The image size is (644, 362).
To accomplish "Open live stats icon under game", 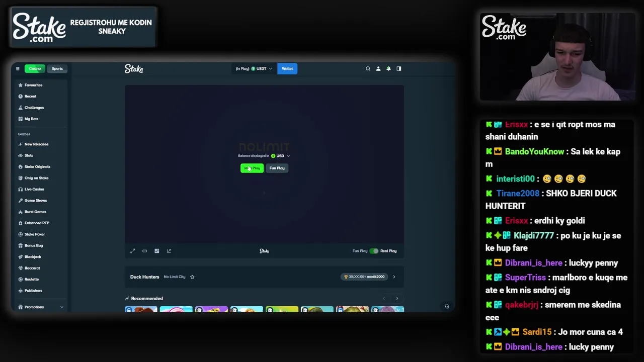I will click(156, 251).
